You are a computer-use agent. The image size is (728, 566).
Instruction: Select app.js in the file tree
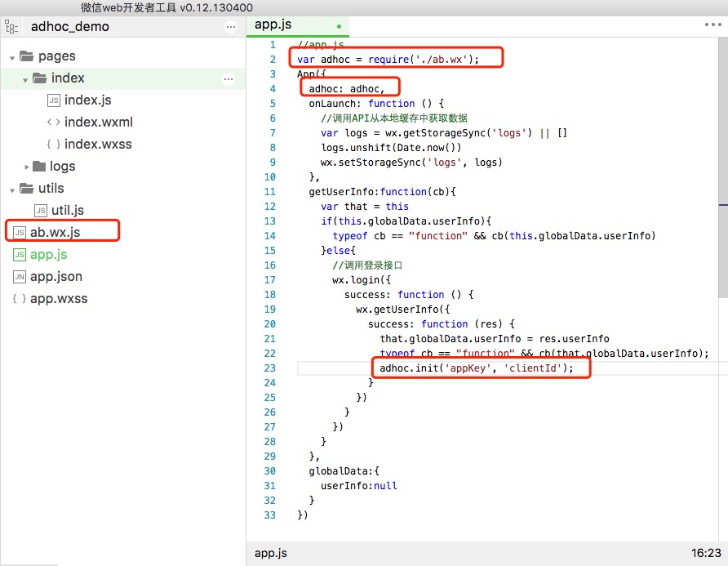pos(49,255)
